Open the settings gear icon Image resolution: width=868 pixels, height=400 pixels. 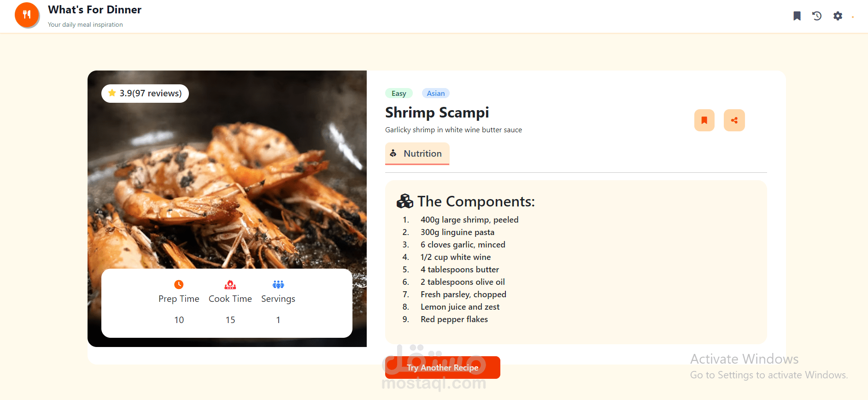pos(838,16)
